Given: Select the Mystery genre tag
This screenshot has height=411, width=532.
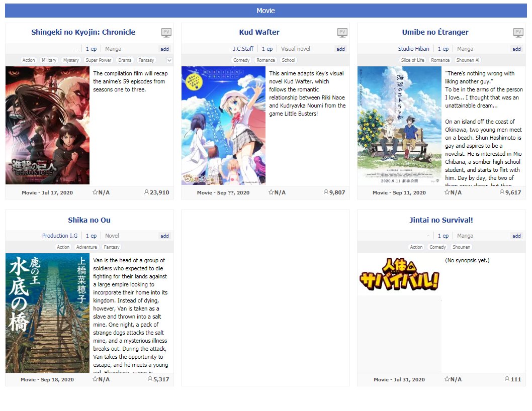Looking at the screenshot, I should pos(71,60).
